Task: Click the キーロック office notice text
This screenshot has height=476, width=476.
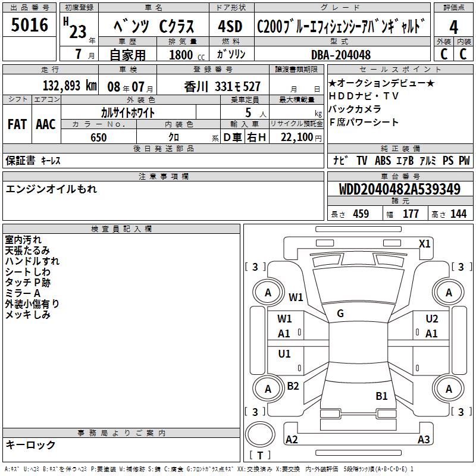Action: coord(30,445)
